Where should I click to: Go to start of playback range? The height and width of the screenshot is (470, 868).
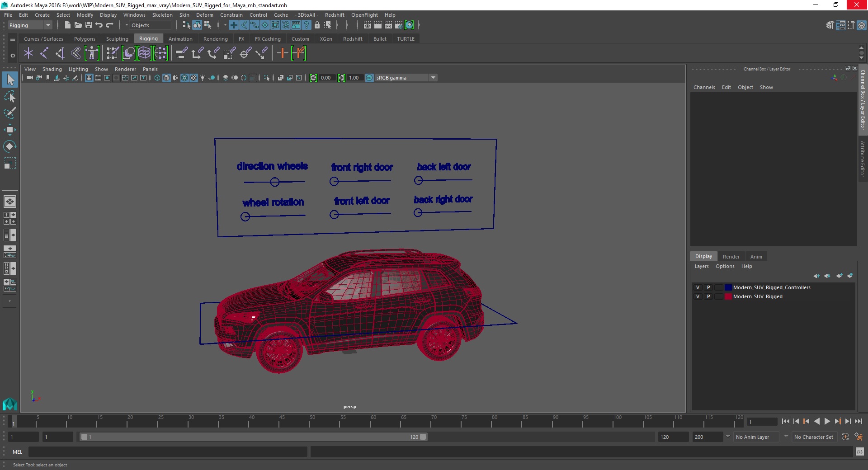tap(786, 421)
